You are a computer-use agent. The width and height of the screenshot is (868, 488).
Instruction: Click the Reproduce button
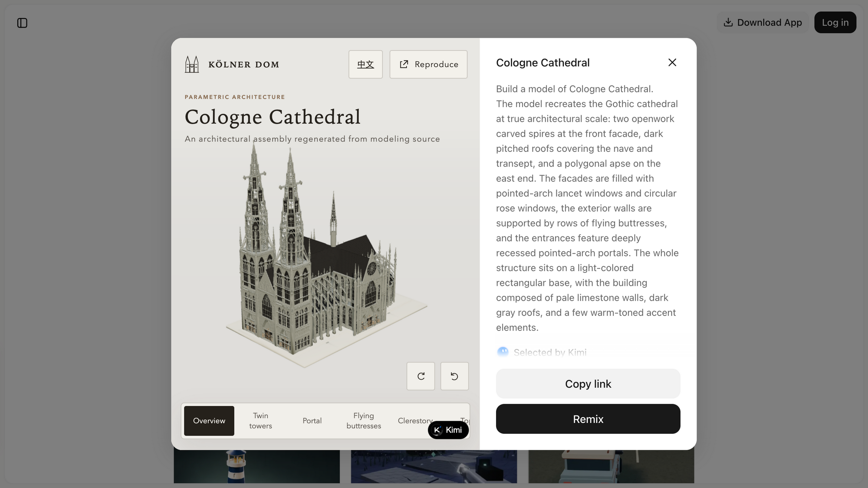tap(428, 64)
